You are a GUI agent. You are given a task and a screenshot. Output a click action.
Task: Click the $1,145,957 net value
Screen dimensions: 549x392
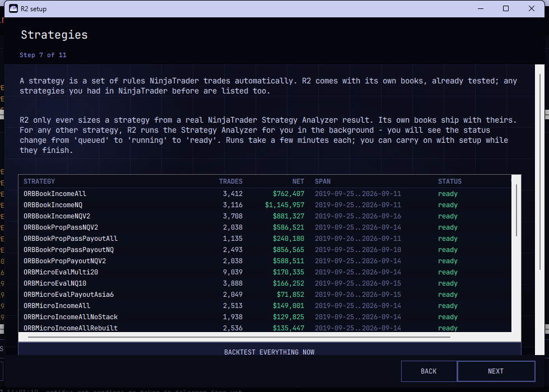click(285, 205)
